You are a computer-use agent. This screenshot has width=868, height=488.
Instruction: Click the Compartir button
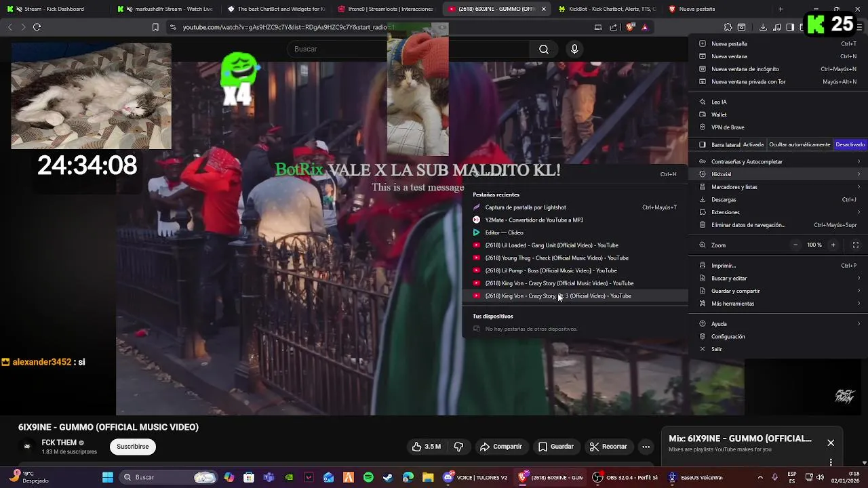501,447
